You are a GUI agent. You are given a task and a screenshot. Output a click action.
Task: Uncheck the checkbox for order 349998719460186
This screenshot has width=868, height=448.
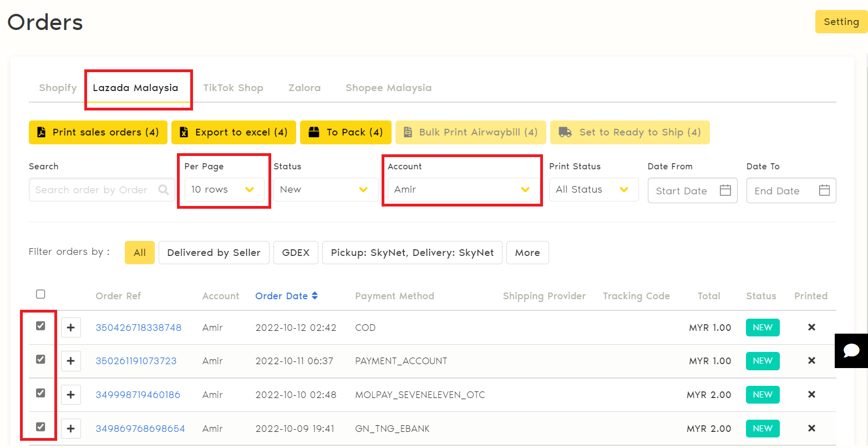tap(40, 393)
